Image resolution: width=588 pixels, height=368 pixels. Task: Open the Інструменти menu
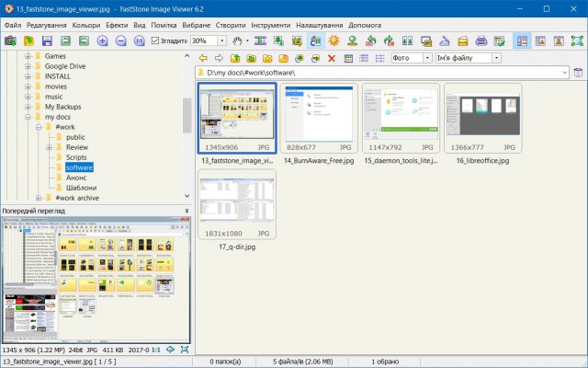(x=271, y=25)
